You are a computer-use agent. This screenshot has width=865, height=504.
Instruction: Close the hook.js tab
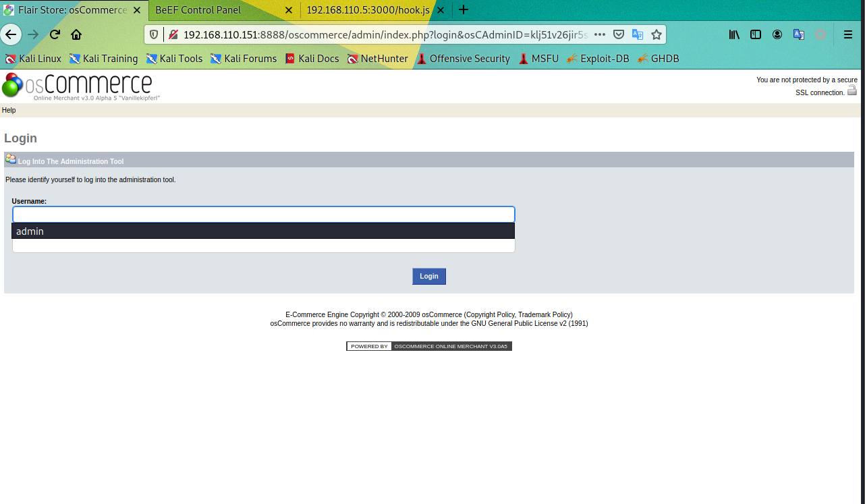pyautogui.click(x=441, y=10)
